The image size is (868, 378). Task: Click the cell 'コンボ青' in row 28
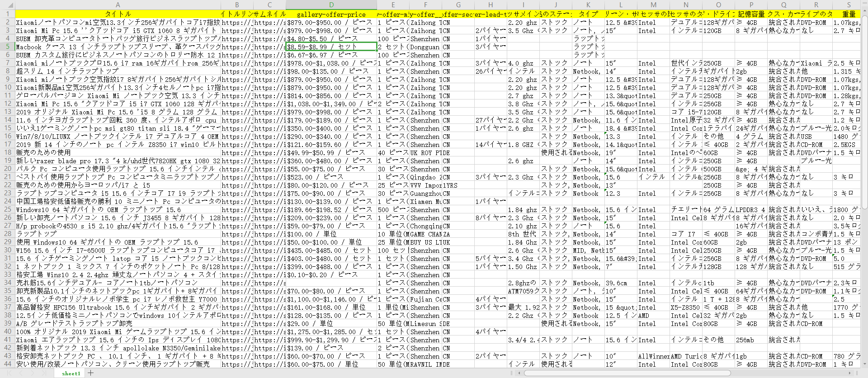coord(816,234)
